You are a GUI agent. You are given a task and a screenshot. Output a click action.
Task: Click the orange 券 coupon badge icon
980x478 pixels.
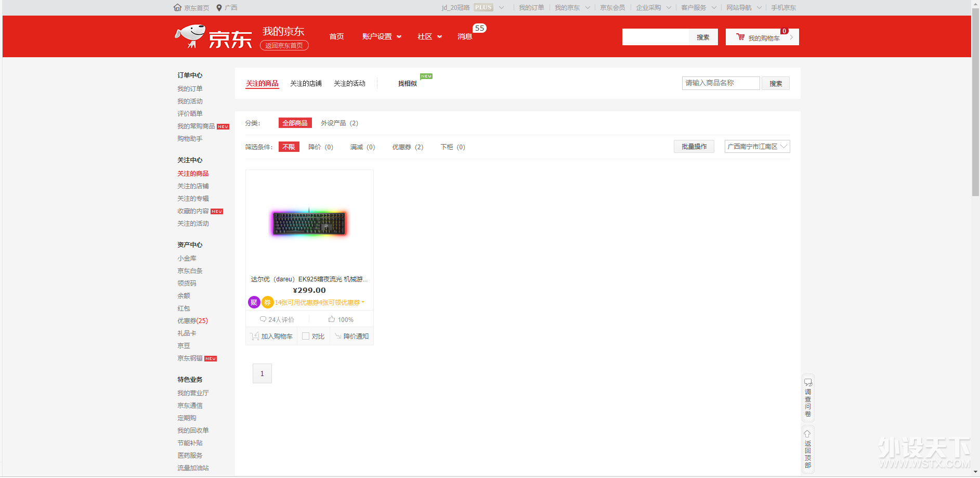click(267, 302)
